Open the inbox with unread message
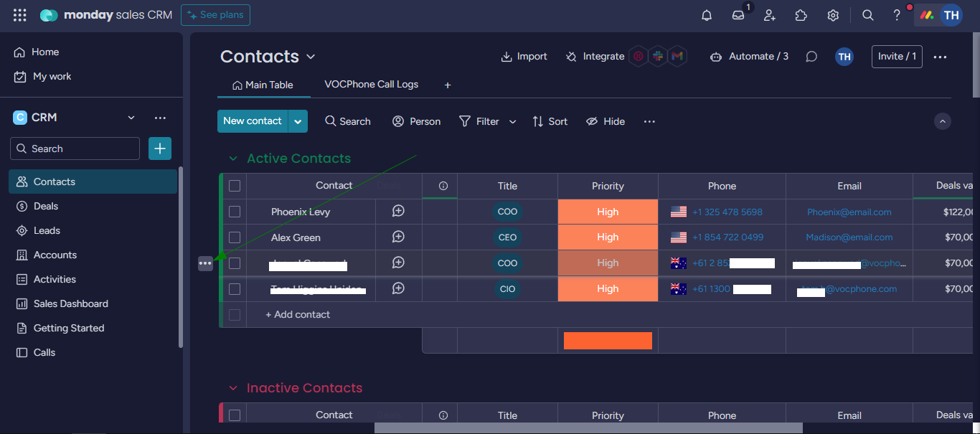Screen dimensions: 980x434 click(738, 15)
